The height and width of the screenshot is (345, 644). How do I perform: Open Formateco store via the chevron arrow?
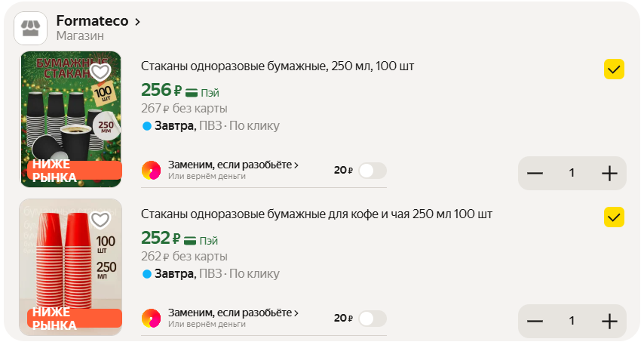coord(137,22)
